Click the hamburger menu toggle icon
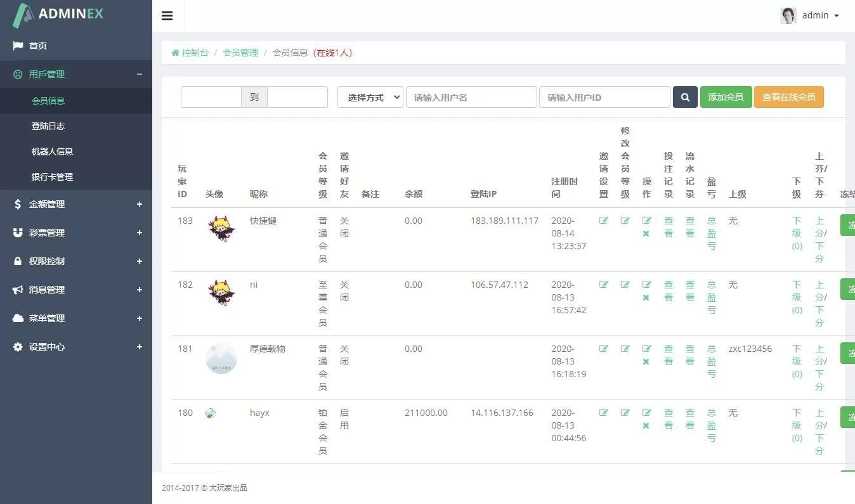 tap(167, 16)
